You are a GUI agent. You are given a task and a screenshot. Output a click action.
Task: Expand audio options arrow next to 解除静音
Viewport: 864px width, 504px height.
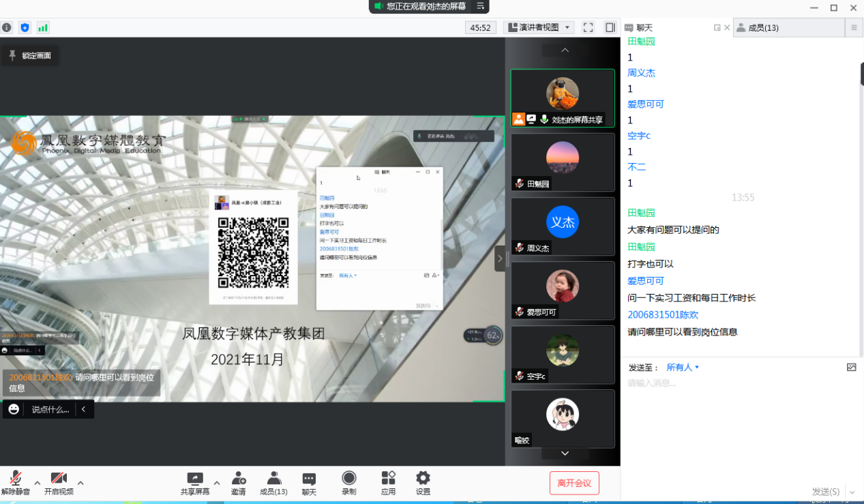[x=37, y=483]
